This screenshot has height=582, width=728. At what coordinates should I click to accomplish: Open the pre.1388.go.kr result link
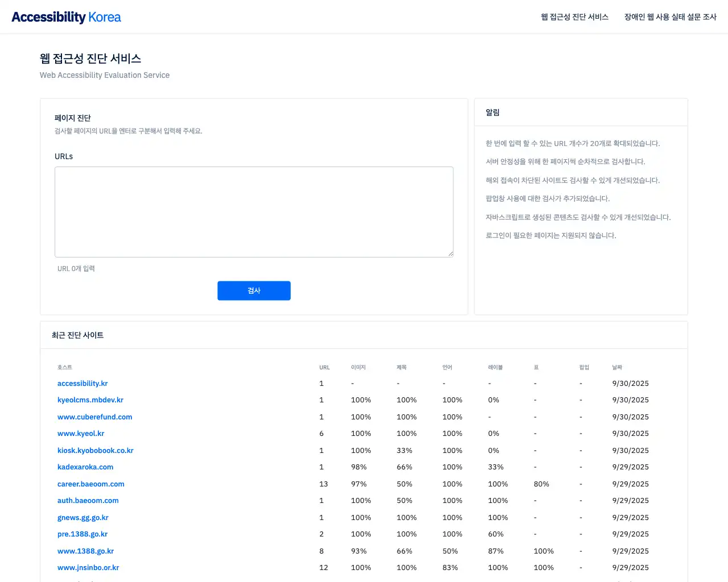[x=82, y=534]
